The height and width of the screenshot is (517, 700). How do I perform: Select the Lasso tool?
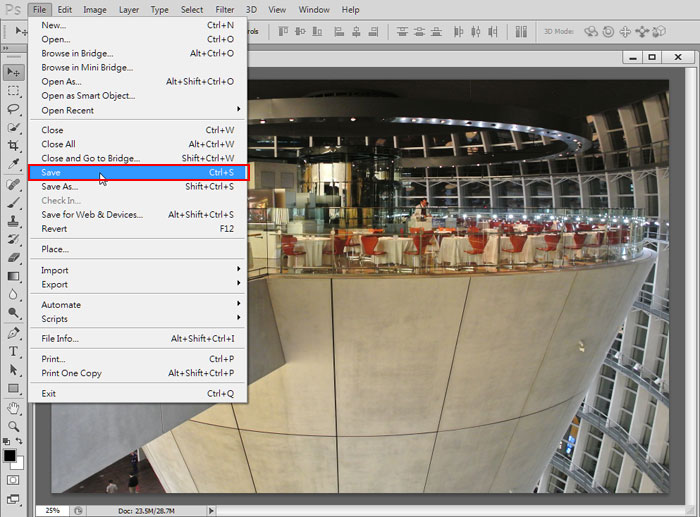[x=13, y=109]
